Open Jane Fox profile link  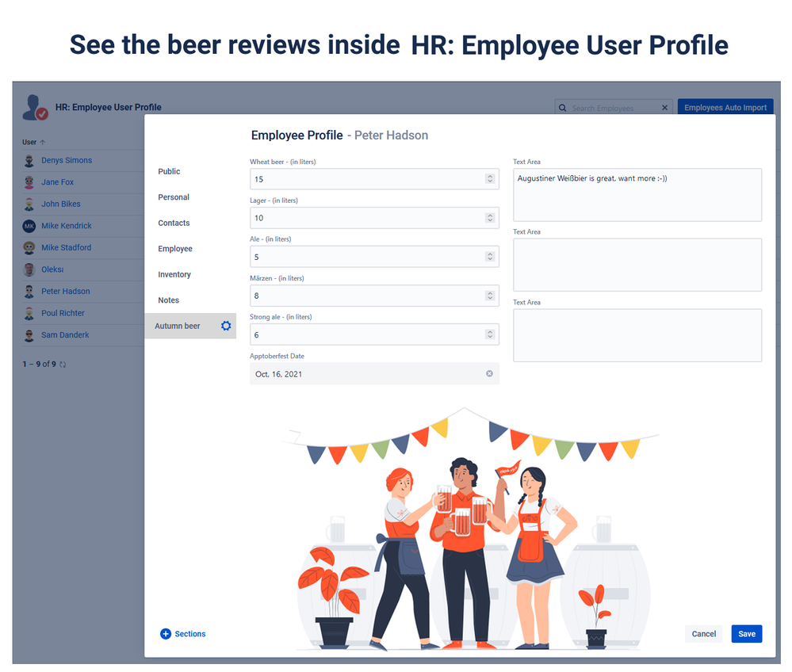coord(58,181)
